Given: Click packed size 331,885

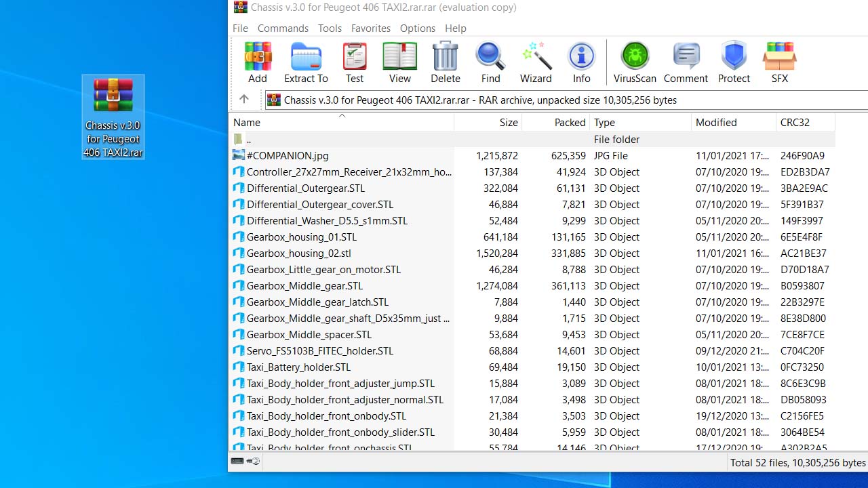Looking at the screenshot, I should [568, 253].
